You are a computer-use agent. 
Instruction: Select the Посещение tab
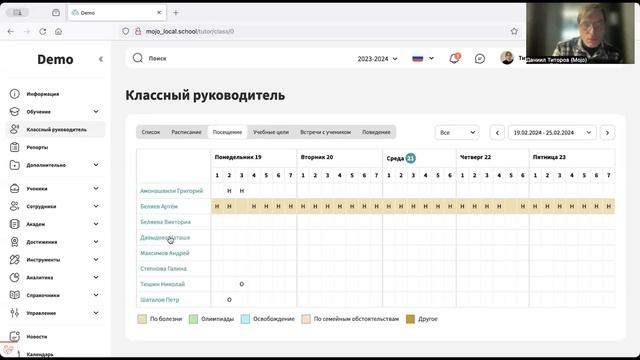227,132
